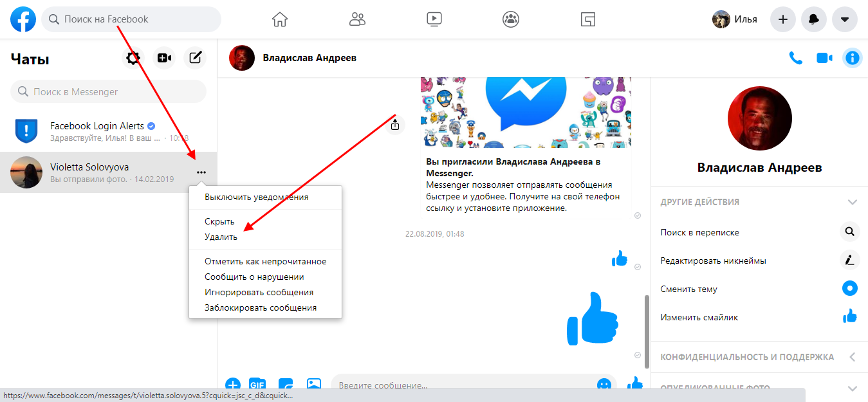The image size is (868, 402).
Task: Click the large profile photo in the info panel
Action: point(759,118)
